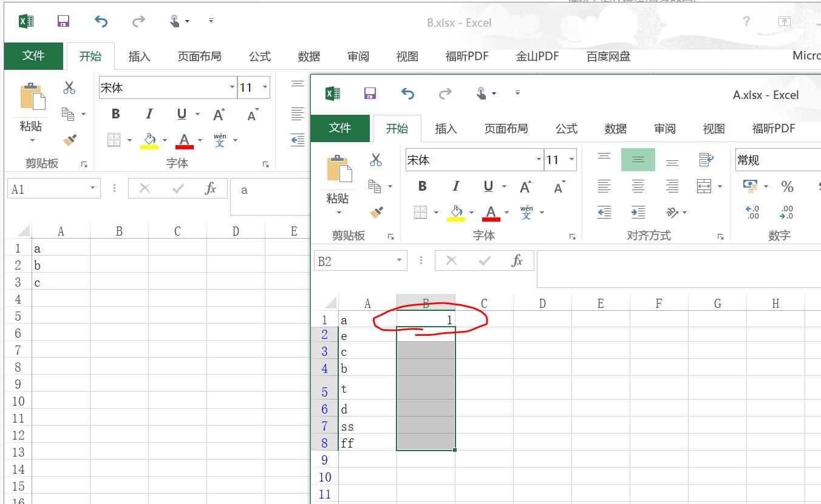Open the 文件 menu in B.xlsx
821x504 pixels.
33,56
